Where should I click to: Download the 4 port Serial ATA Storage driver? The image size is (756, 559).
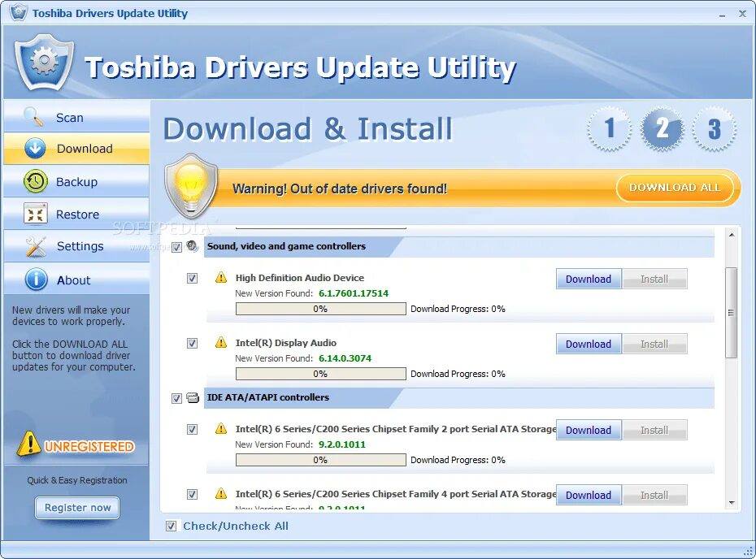point(589,496)
